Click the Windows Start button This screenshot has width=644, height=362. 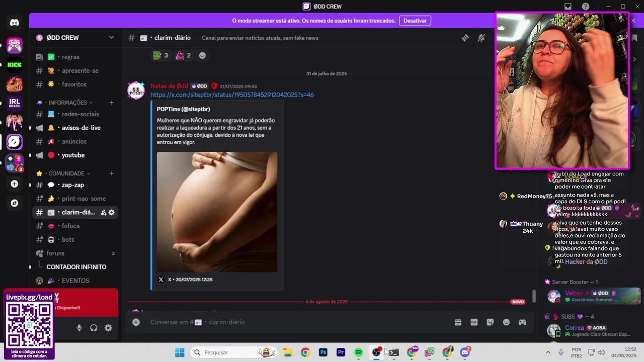click(x=180, y=352)
